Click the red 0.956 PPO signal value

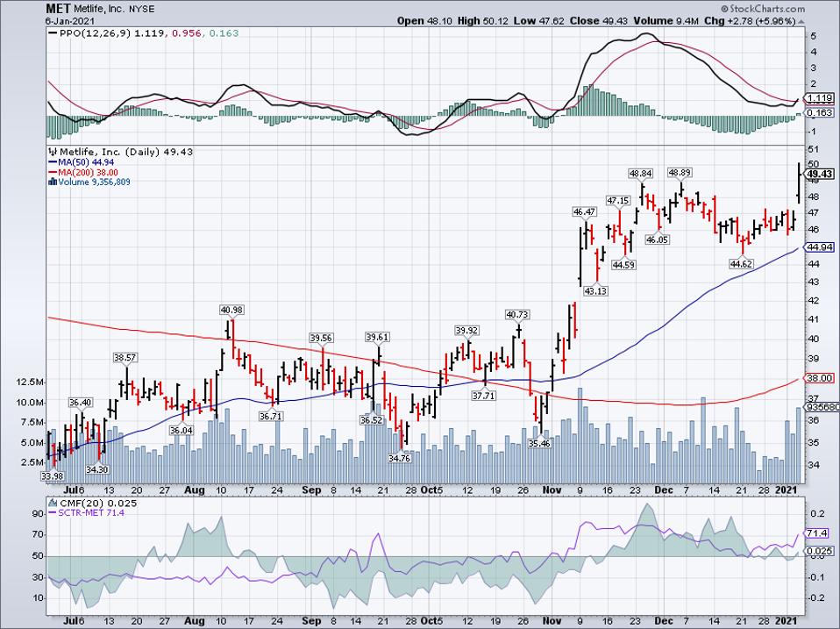[187, 33]
